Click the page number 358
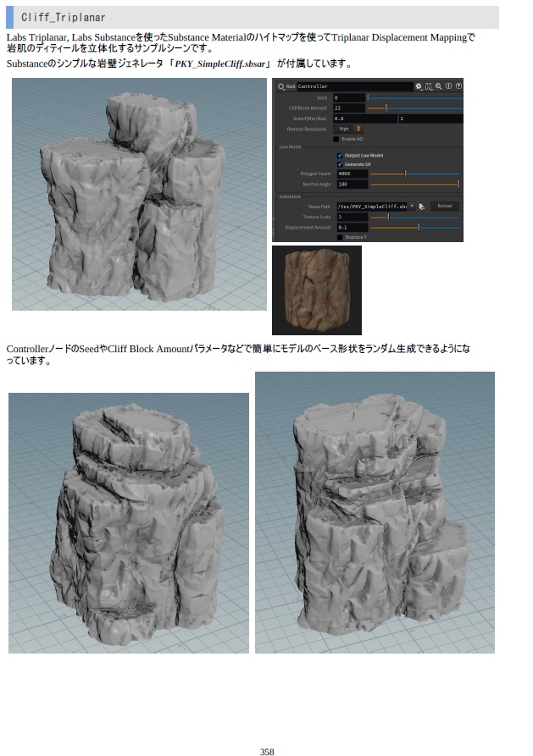The image size is (533, 756). [267, 751]
